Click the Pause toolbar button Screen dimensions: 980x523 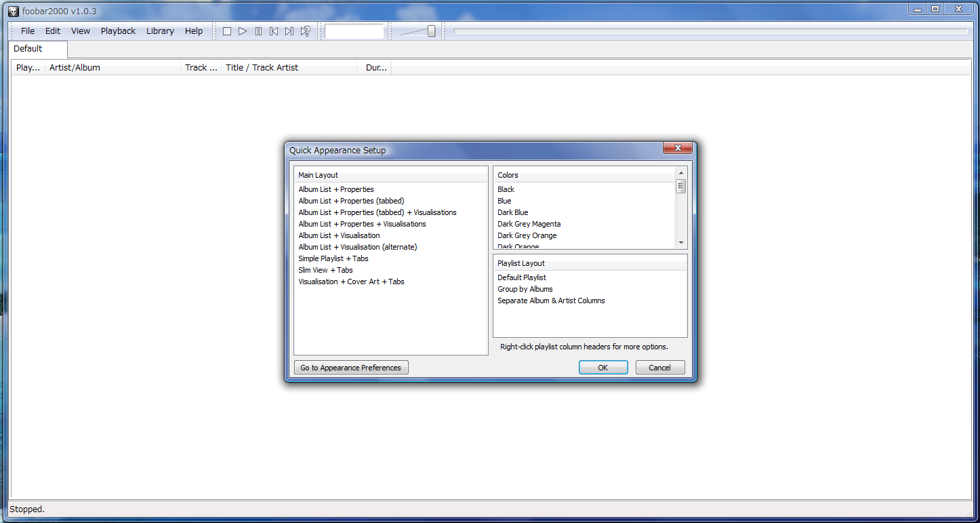point(258,31)
